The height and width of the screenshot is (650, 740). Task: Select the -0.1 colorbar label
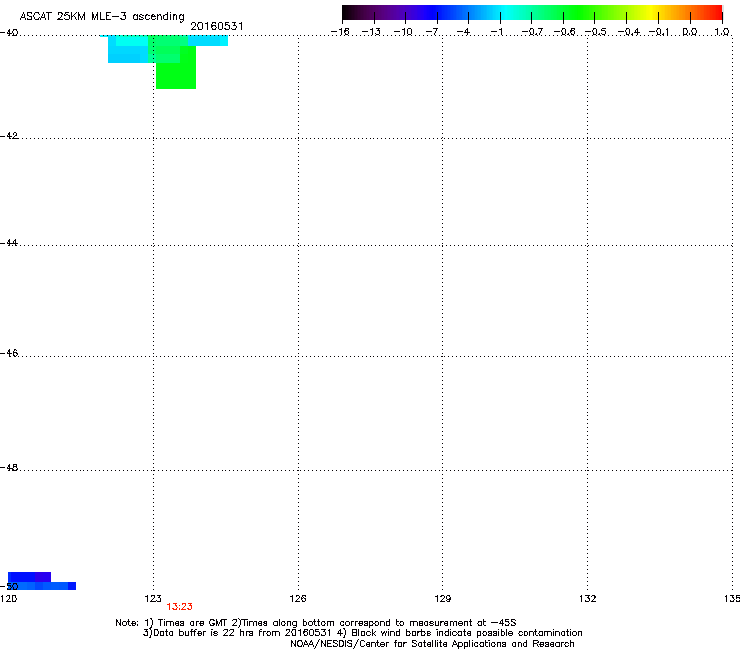click(659, 32)
